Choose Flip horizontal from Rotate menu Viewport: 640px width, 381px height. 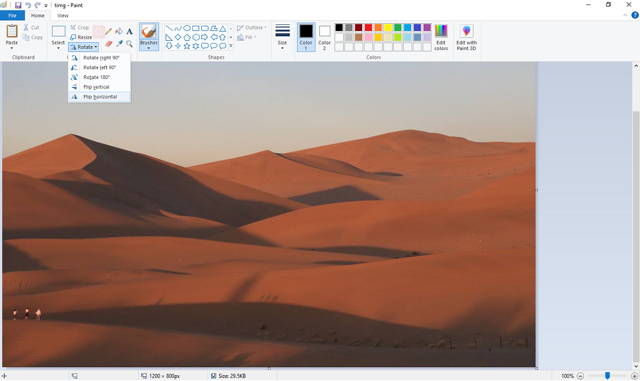click(x=100, y=97)
